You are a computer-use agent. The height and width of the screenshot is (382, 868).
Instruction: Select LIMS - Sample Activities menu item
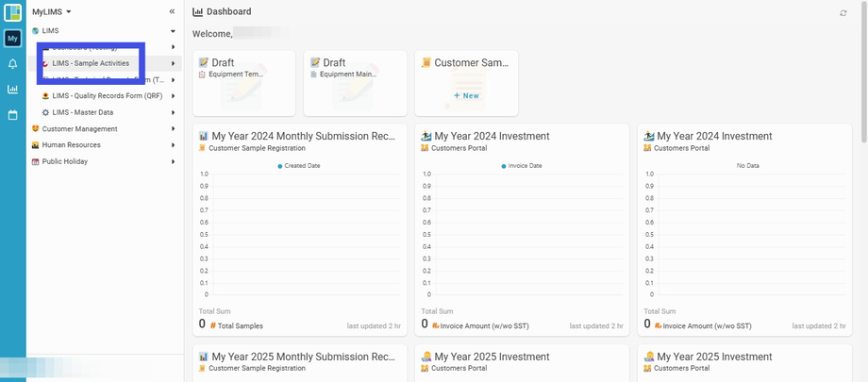[x=91, y=63]
